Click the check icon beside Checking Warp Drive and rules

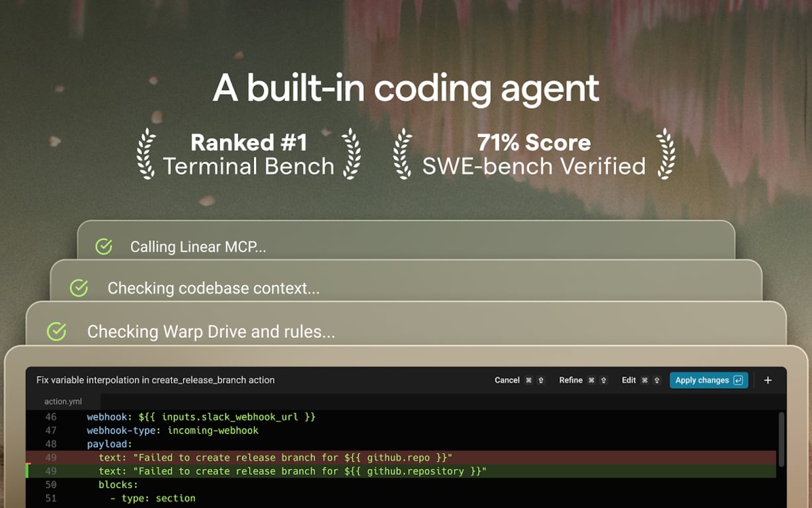point(56,331)
